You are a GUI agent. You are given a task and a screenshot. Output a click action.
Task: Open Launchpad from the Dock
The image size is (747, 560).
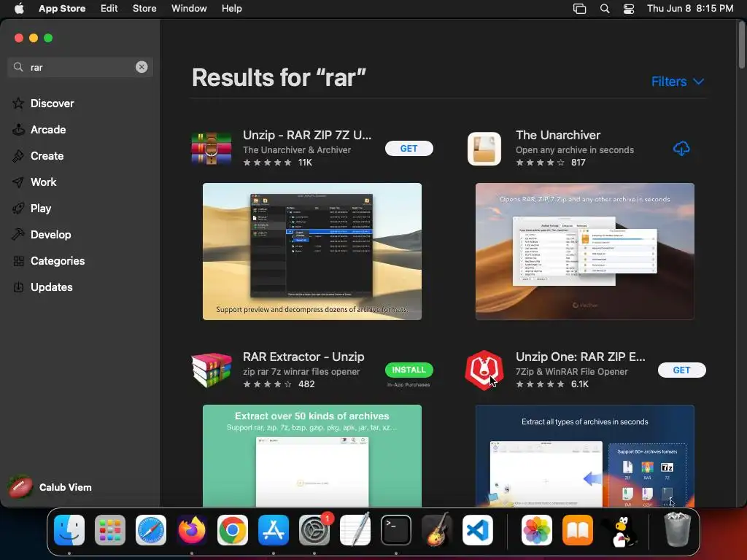(x=110, y=530)
